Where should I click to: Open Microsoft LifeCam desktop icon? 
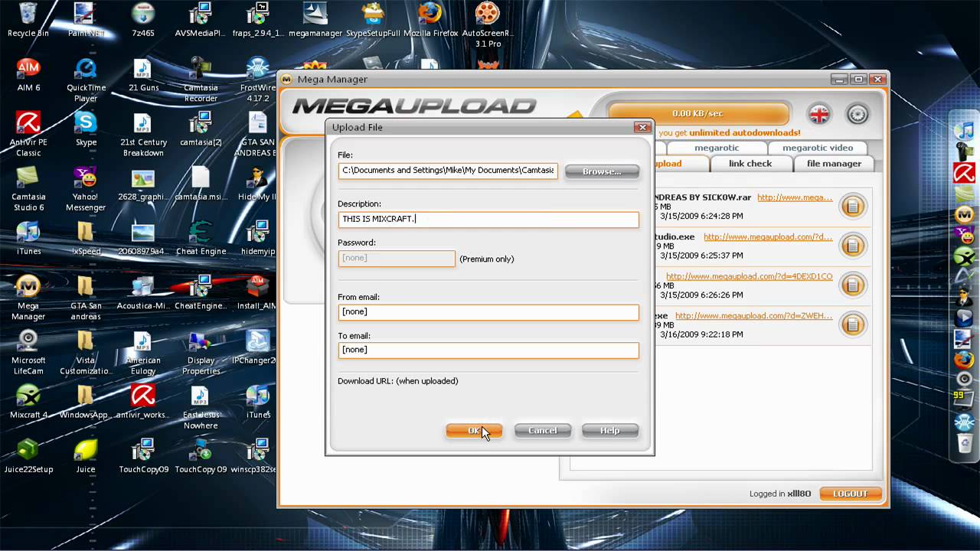(x=28, y=352)
